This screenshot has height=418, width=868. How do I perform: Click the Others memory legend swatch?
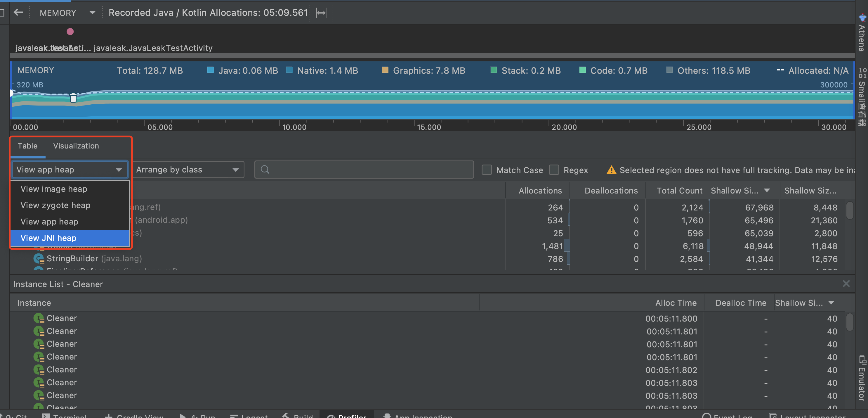click(x=669, y=70)
